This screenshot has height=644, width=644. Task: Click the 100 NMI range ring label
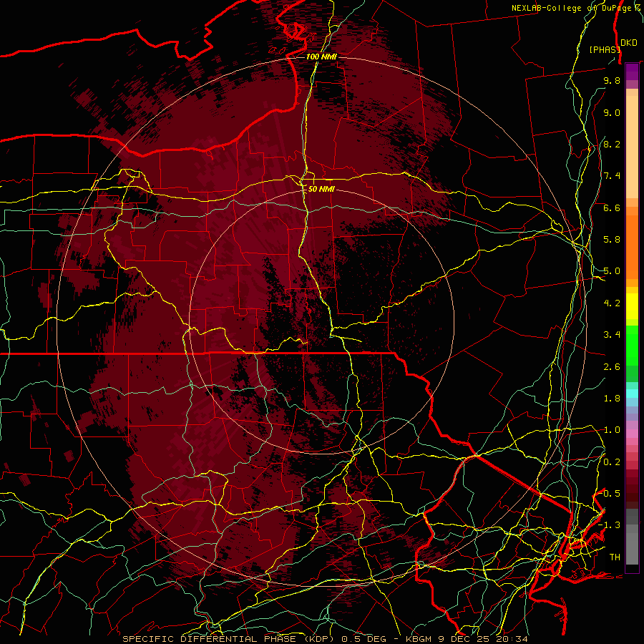(321, 57)
